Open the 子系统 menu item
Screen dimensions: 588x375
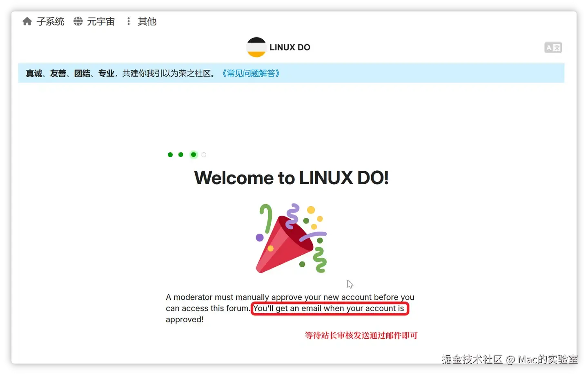(50, 21)
